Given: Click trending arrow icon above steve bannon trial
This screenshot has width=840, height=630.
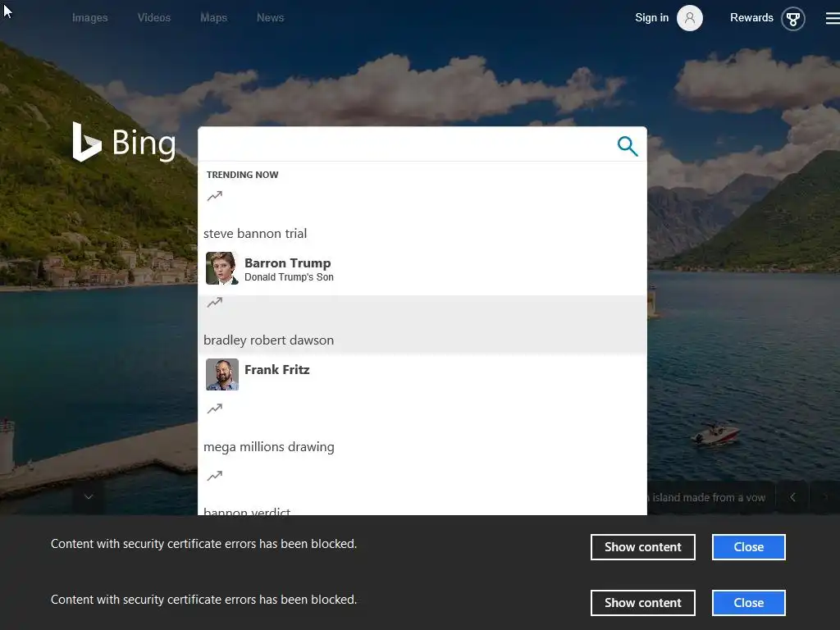Looking at the screenshot, I should point(215,196).
